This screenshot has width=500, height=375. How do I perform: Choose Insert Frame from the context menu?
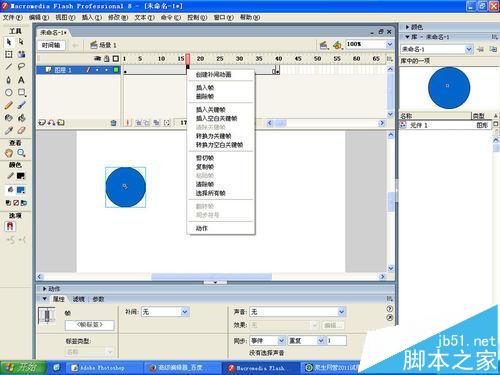click(x=205, y=88)
